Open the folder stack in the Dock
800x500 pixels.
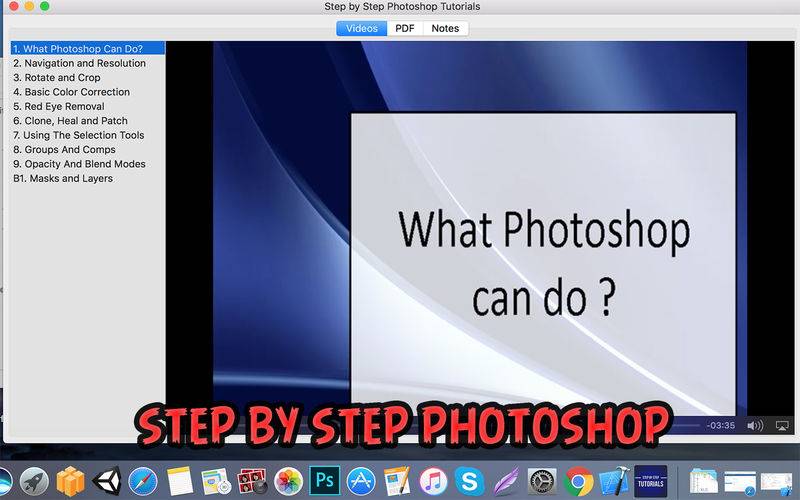[x=704, y=481]
